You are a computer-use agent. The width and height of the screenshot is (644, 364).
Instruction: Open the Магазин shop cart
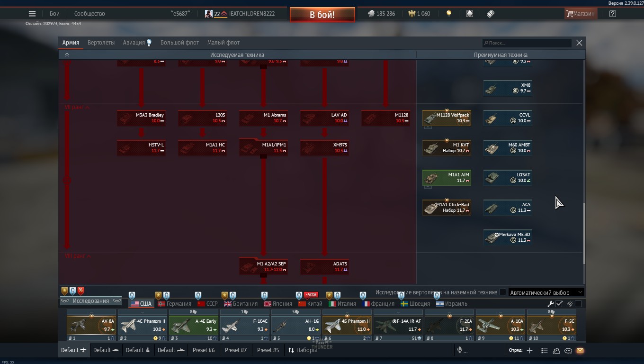pos(581,14)
